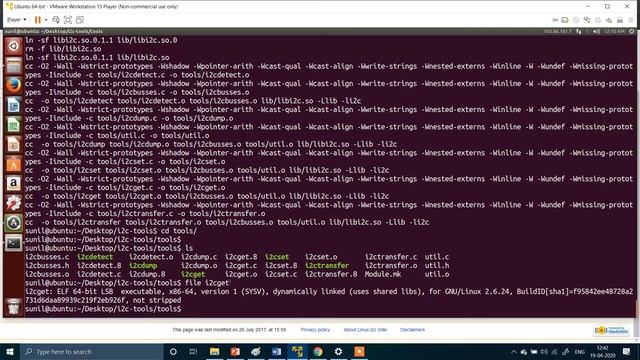The height and width of the screenshot is (360, 640).
Task: Open Task View on Windows taskbar
Action: 193,351
